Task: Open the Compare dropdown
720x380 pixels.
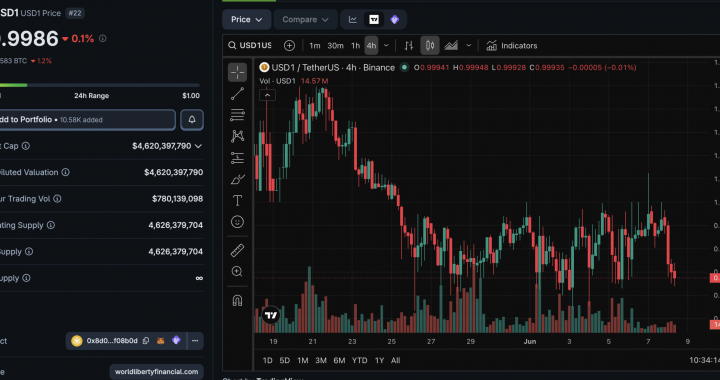Action: (305, 19)
